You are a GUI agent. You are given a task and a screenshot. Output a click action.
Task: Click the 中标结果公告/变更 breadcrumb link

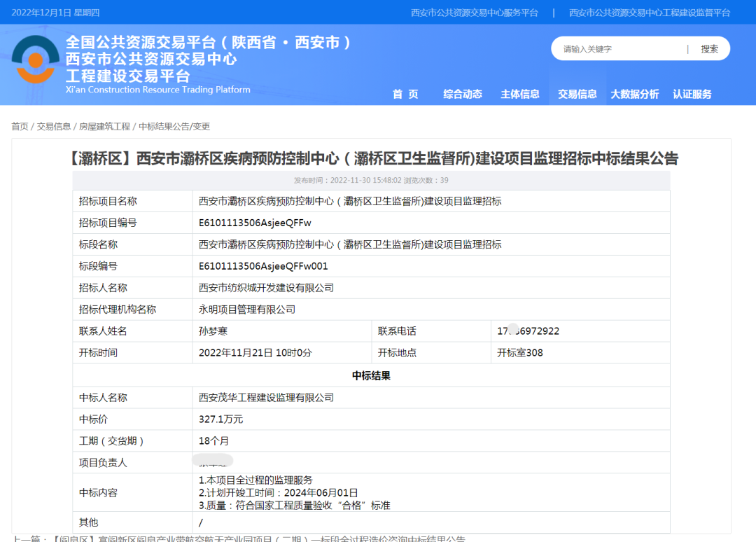(174, 126)
